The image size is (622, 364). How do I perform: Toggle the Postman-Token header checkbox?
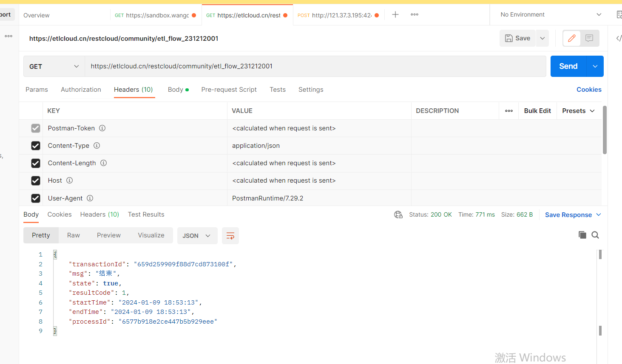36,128
